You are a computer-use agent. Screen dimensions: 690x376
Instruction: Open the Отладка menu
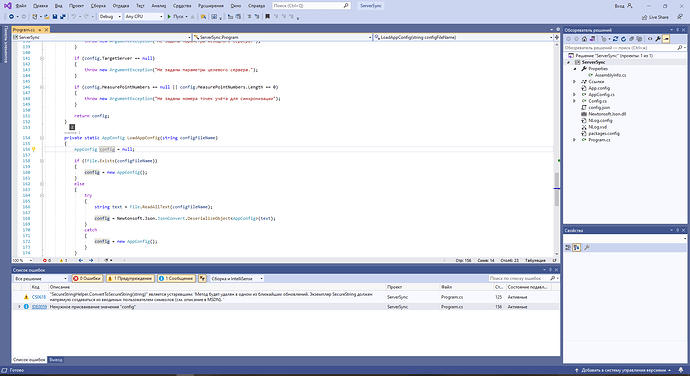tap(121, 6)
